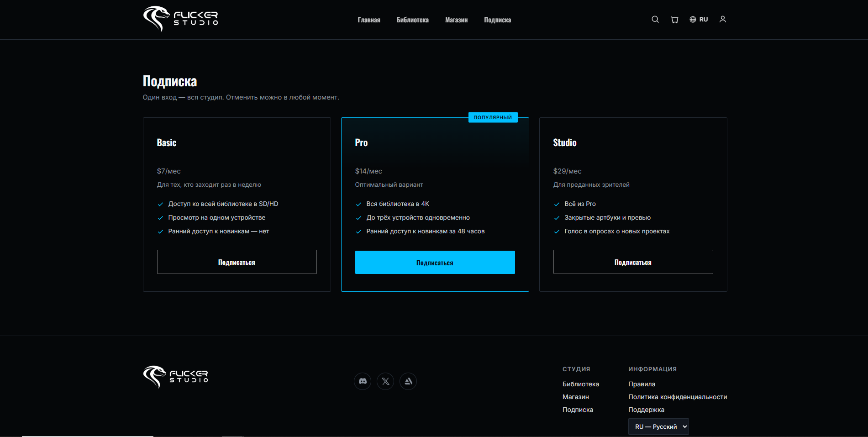Image resolution: width=868 pixels, height=437 pixels.
Task: Open footer link Подписка
Action: pos(578,410)
